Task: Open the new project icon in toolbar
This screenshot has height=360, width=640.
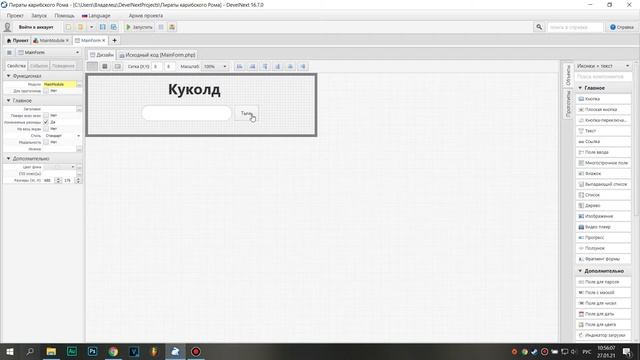Action: point(68,27)
